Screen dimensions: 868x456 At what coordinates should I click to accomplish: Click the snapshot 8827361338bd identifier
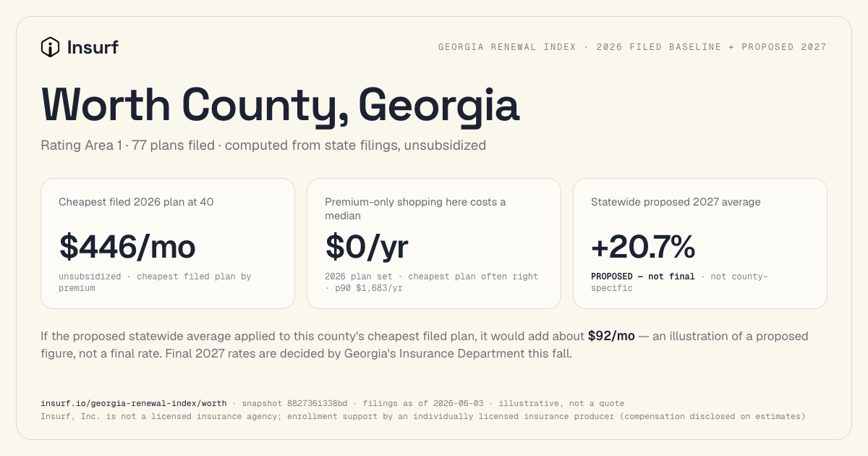[x=294, y=403]
